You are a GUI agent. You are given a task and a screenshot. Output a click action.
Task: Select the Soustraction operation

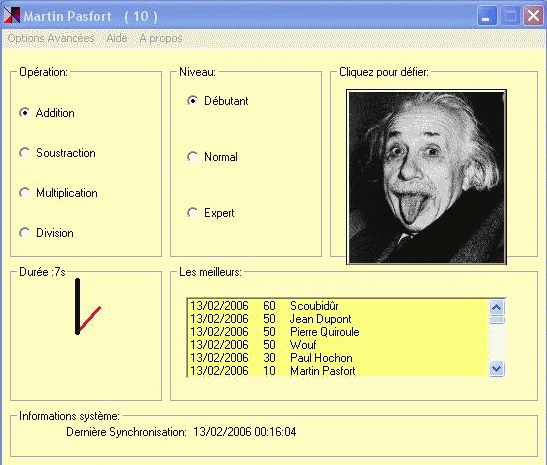[58, 153]
